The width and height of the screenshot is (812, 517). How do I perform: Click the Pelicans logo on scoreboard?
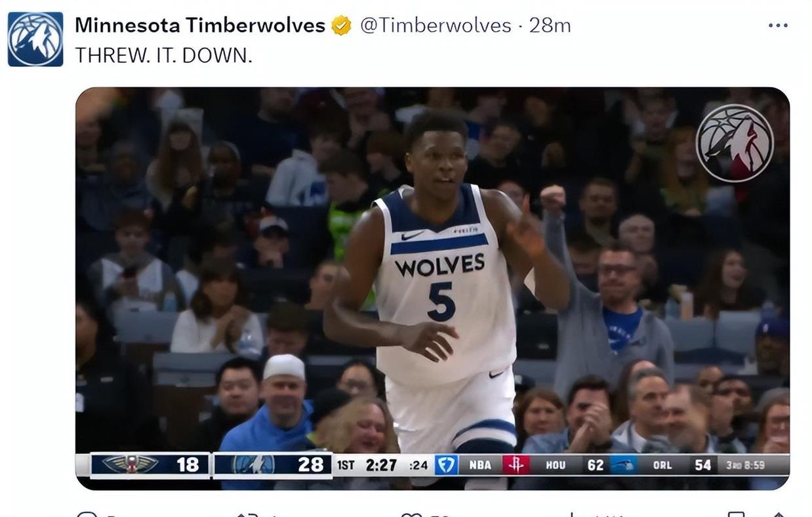pyautogui.click(x=130, y=465)
